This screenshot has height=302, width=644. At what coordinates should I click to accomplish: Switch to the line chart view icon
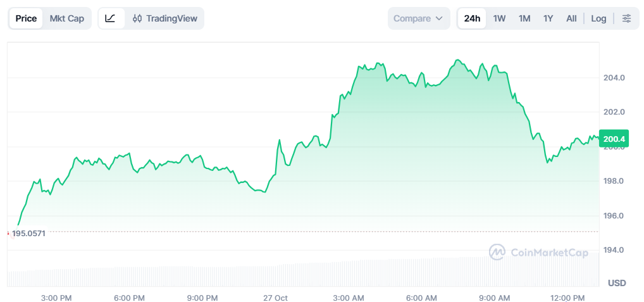click(110, 18)
